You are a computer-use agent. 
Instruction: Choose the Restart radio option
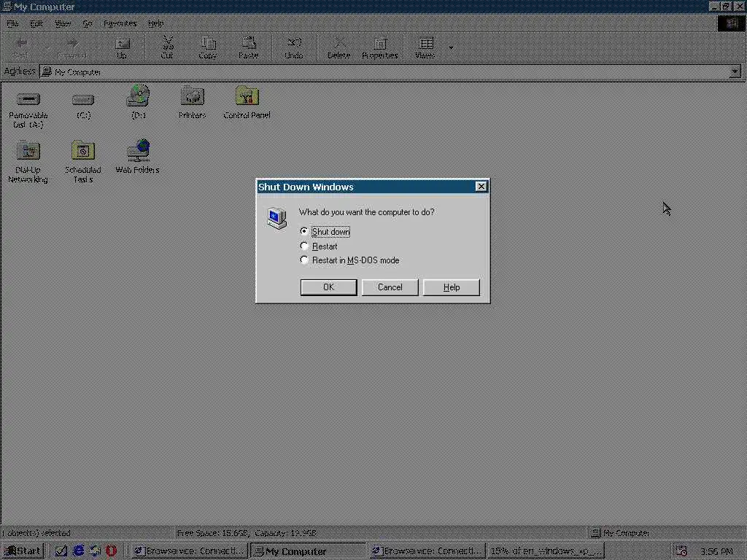pyautogui.click(x=304, y=246)
